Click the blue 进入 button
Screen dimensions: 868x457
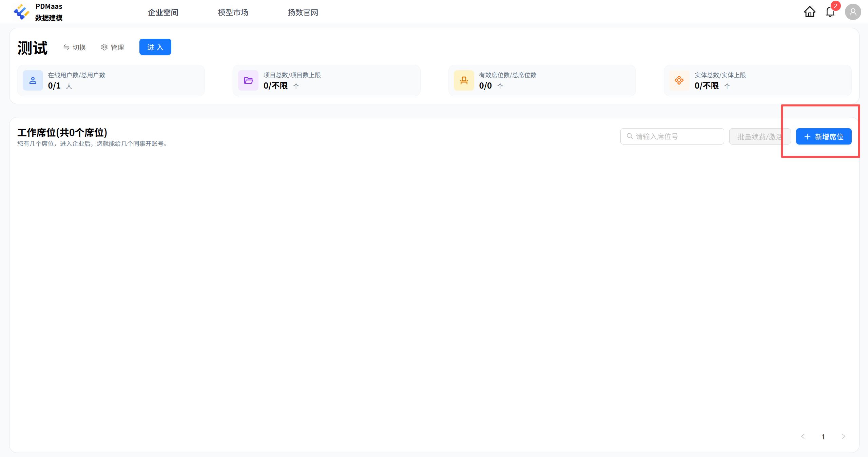point(155,47)
